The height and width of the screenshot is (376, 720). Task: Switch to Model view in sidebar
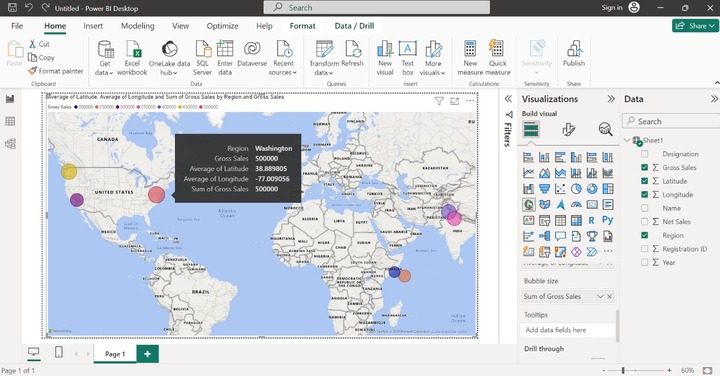10,144
